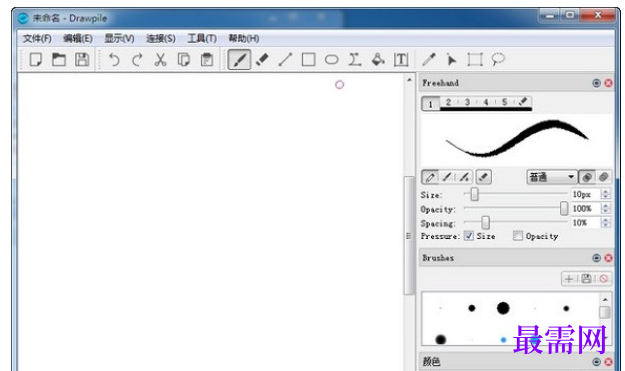Open a file using the folder icon

pos(59,60)
